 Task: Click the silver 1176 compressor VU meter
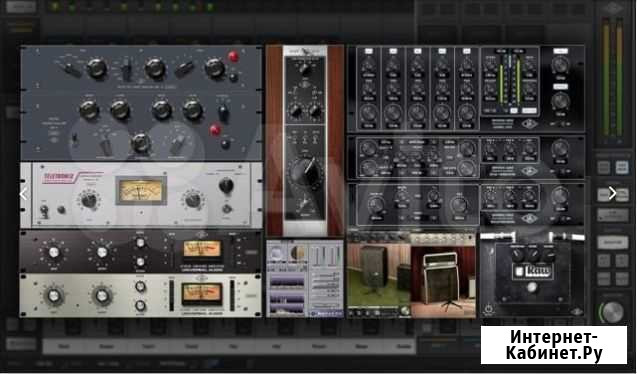pyautogui.click(x=202, y=294)
